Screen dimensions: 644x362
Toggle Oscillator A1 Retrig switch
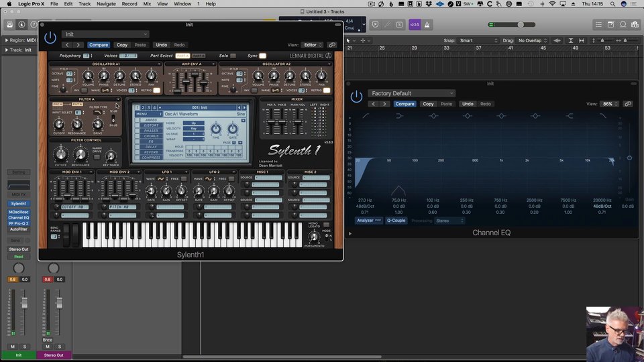[156, 90]
